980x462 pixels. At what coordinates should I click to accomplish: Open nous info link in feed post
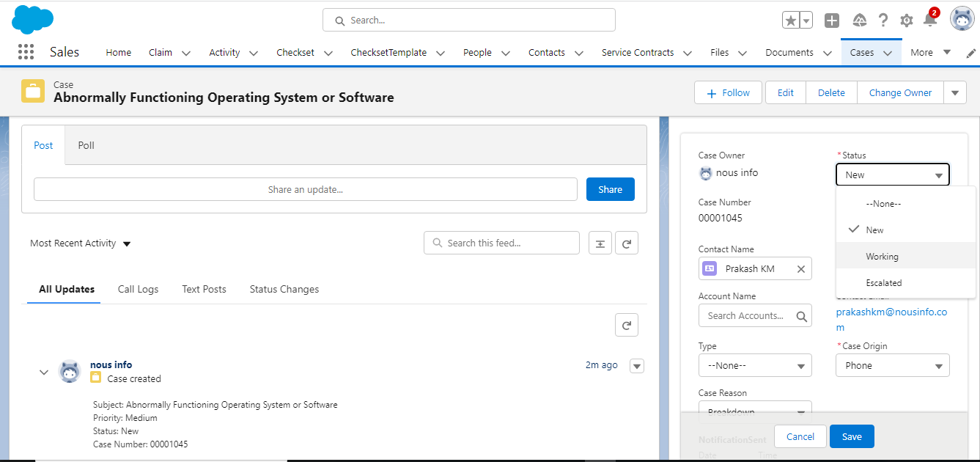point(111,364)
